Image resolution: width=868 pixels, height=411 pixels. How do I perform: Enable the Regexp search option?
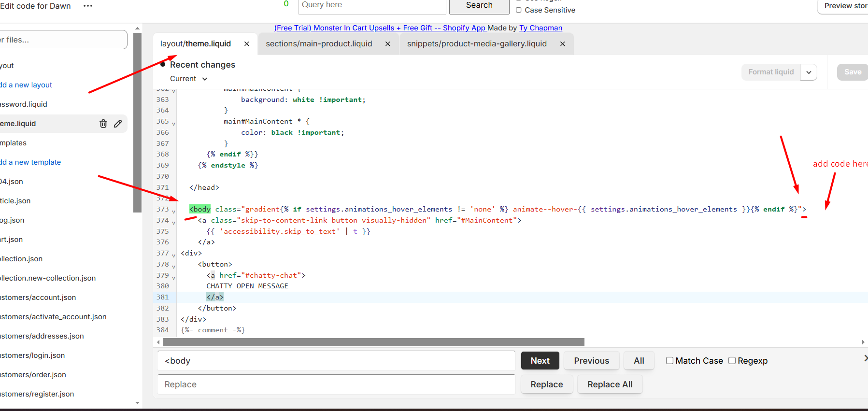732,361
